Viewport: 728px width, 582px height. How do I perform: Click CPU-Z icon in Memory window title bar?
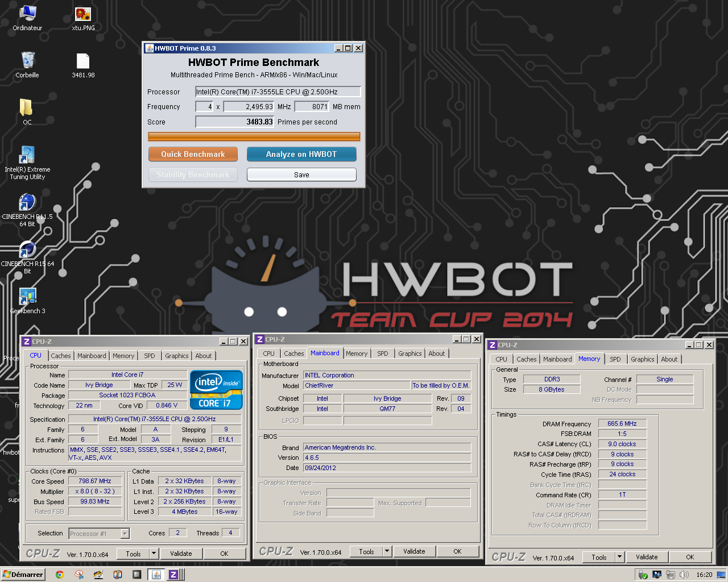click(x=493, y=345)
